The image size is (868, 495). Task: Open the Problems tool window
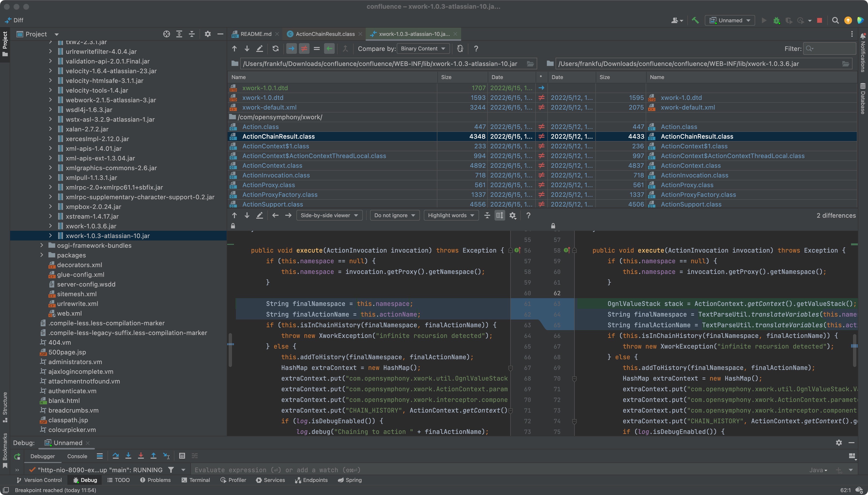(x=155, y=480)
